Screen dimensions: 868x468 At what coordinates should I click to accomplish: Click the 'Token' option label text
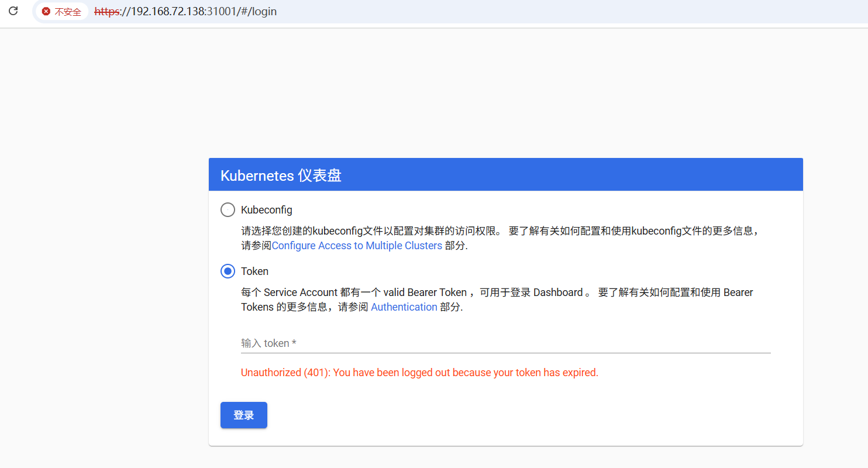[255, 271]
